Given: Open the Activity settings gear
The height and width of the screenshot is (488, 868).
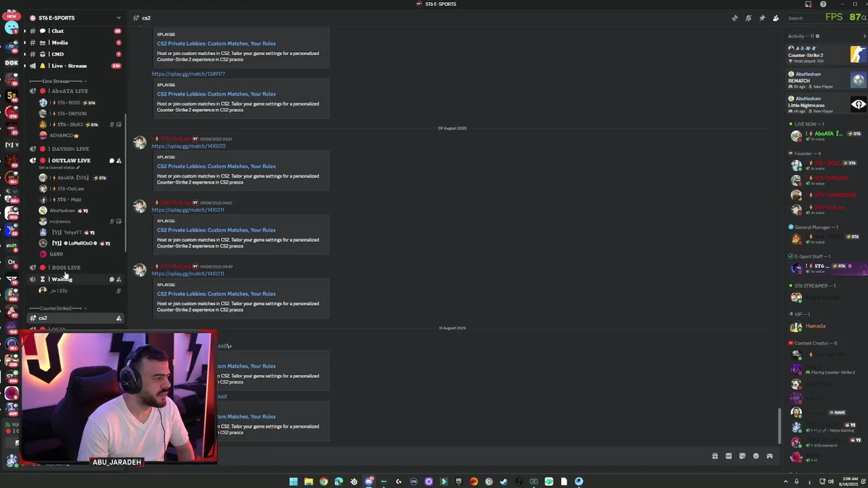Looking at the screenshot, I should (x=817, y=37).
